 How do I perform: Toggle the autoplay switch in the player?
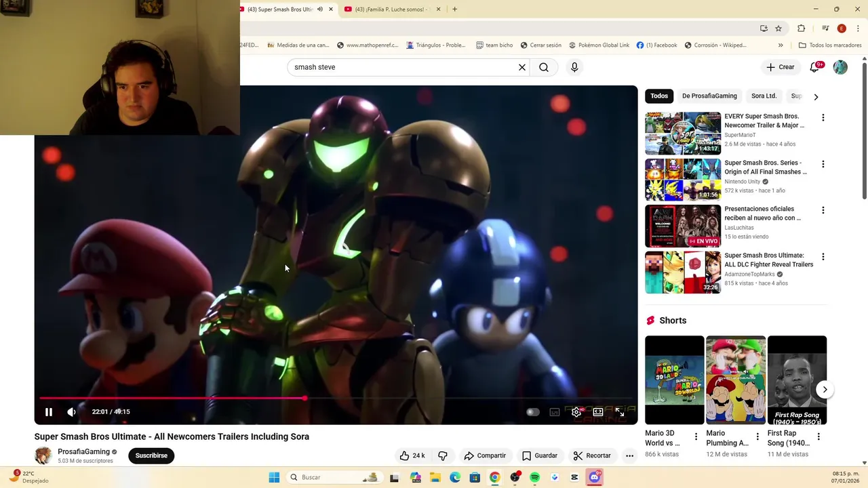[533, 412]
